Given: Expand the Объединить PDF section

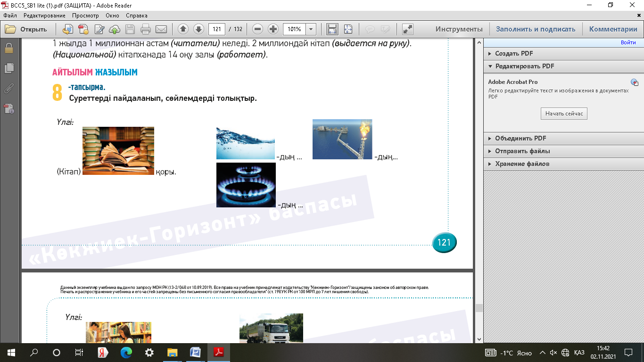Looking at the screenshot, I should (564, 139).
